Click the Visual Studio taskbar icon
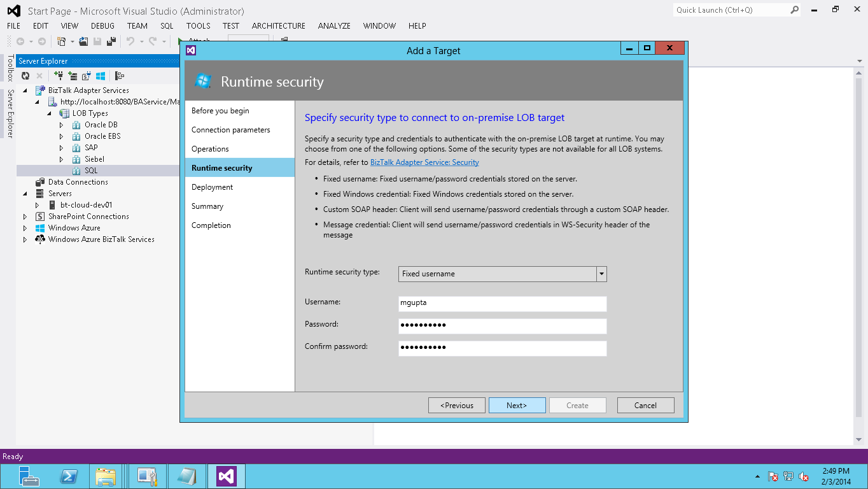This screenshot has width=868, height=489. tap(227, 476)
